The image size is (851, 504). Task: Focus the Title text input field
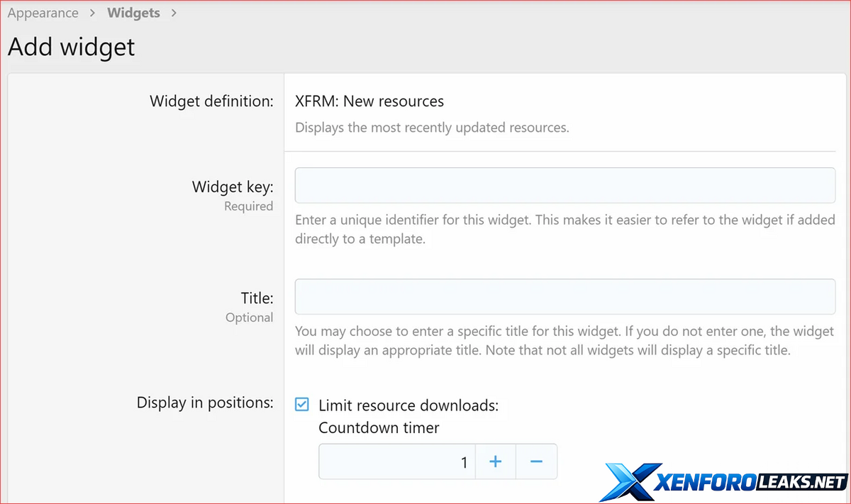564,296
